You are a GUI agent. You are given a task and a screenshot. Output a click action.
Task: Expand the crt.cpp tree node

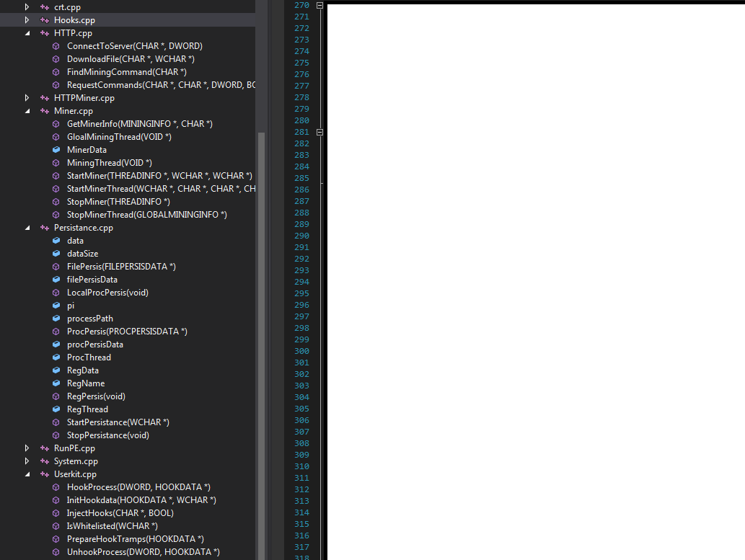coord(27,7)
